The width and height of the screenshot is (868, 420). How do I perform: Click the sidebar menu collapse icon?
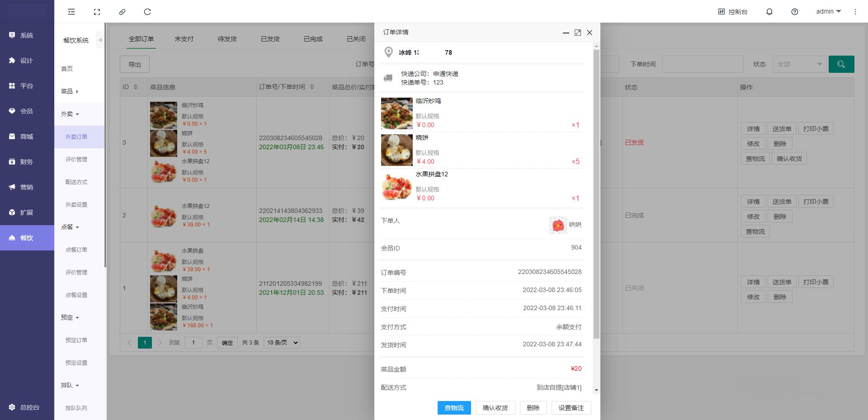tap(71, 12)
